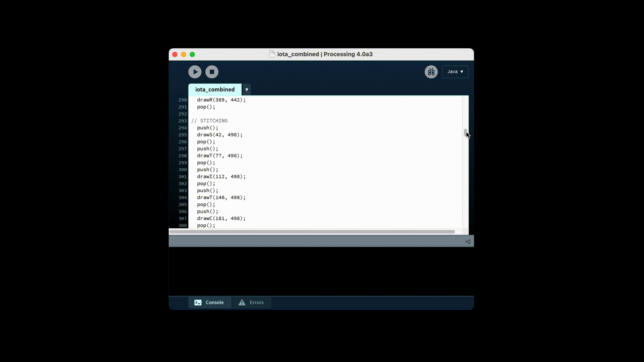Screen dimensions: 644x362
Task: Click the Console terminal icon
Action: point(198,302)
